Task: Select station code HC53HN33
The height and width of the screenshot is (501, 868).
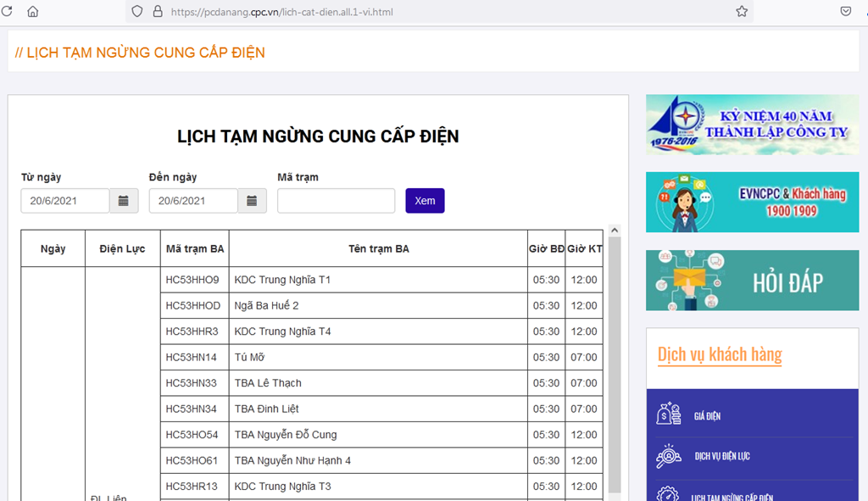Action: 191,383
